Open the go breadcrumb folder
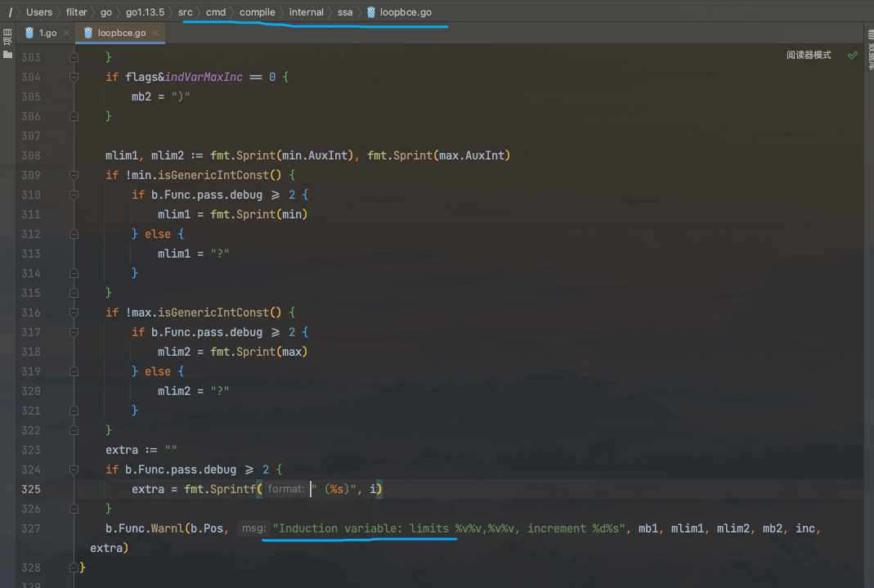 (106, 11)
